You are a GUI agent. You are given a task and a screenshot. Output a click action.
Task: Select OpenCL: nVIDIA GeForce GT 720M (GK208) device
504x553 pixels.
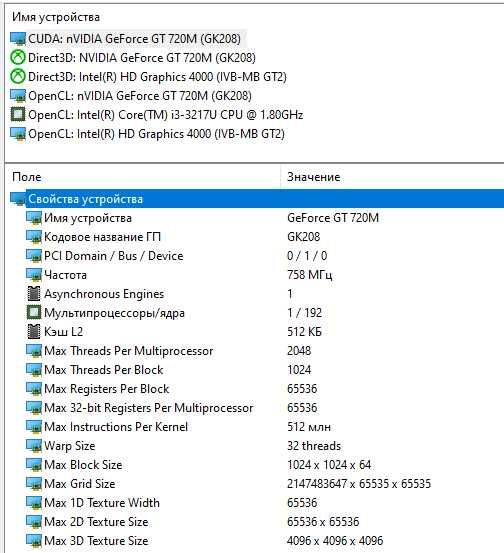pyautogui.click(x=140, y=96)
